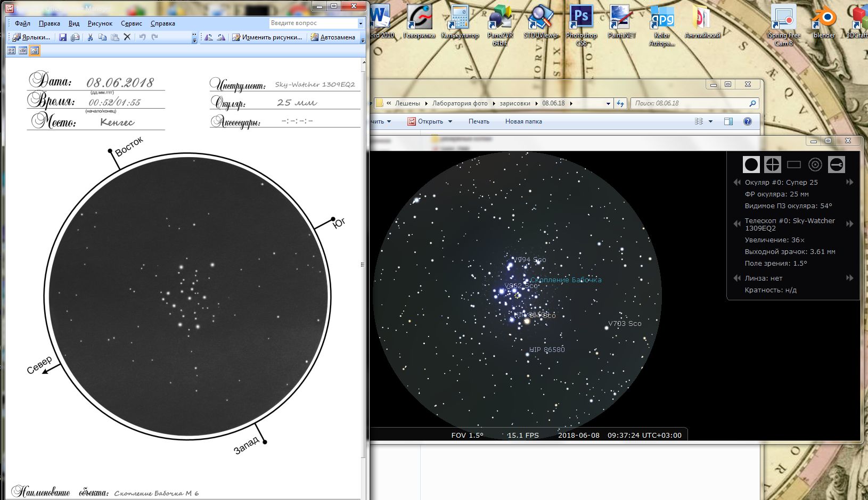Open the address bar history dropdown
The height and width of the screenshot is (500, 868).
pyautogui.click(x=608, y=104)
